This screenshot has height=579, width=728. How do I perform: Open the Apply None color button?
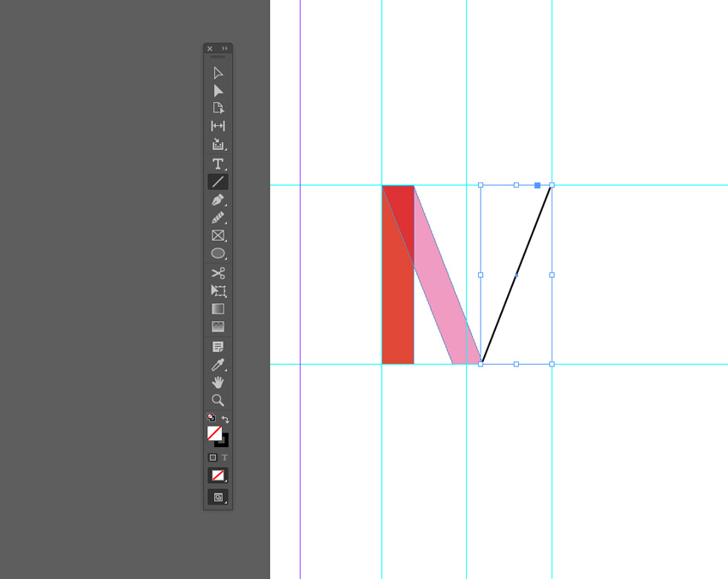pos(218,475)
